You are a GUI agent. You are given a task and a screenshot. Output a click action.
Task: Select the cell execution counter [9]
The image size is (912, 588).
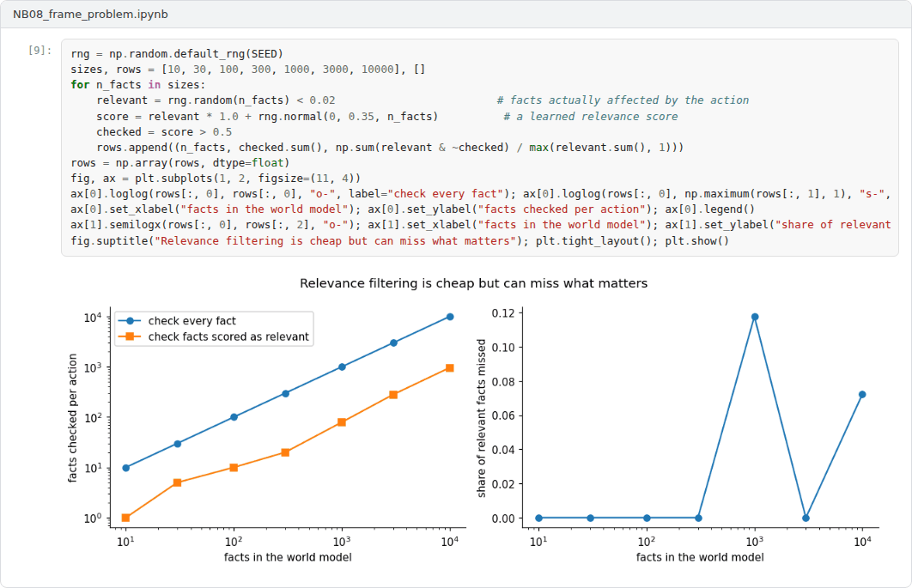40,51
